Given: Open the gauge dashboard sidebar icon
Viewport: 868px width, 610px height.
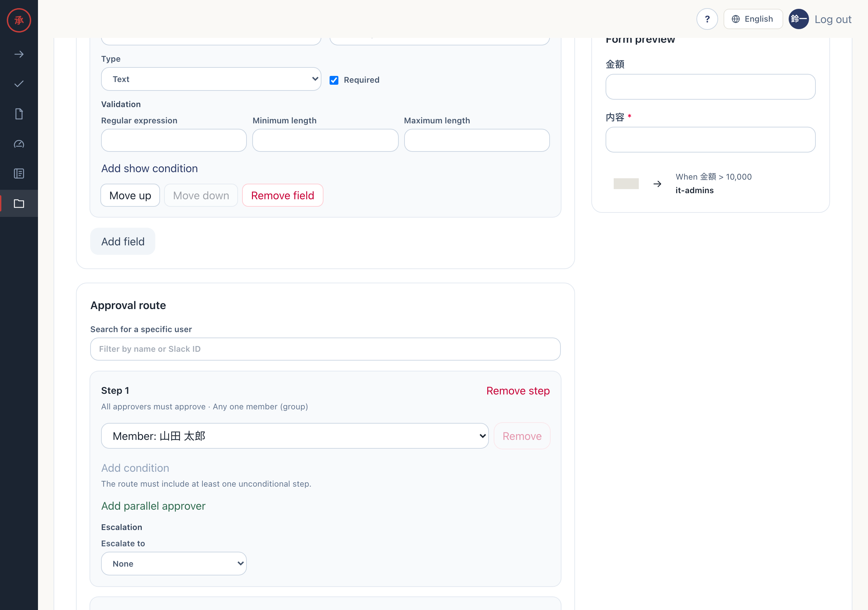Looking at the screenshot, I should [x=19, y=144].
